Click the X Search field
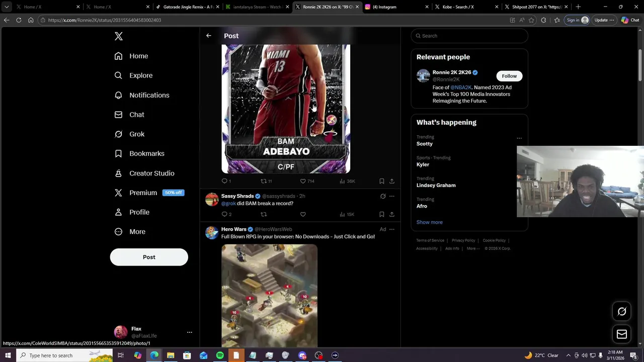The height and width of the screenshot is (362, 644). tap(469, 36)
